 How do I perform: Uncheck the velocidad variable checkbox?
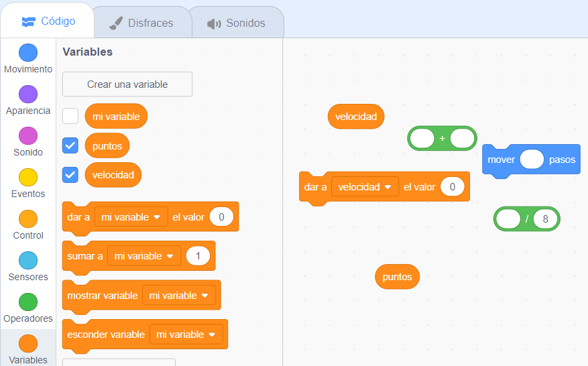click(x=70, y=175)
